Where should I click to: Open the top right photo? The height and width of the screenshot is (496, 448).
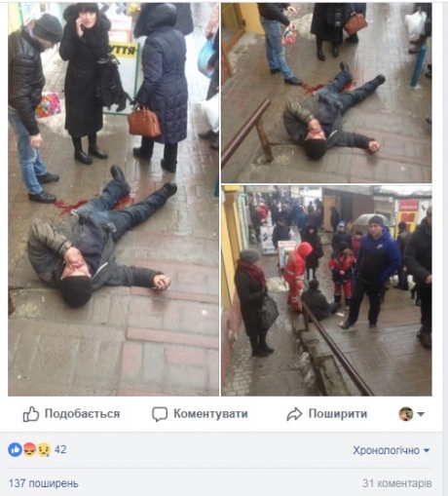(326, 93)
